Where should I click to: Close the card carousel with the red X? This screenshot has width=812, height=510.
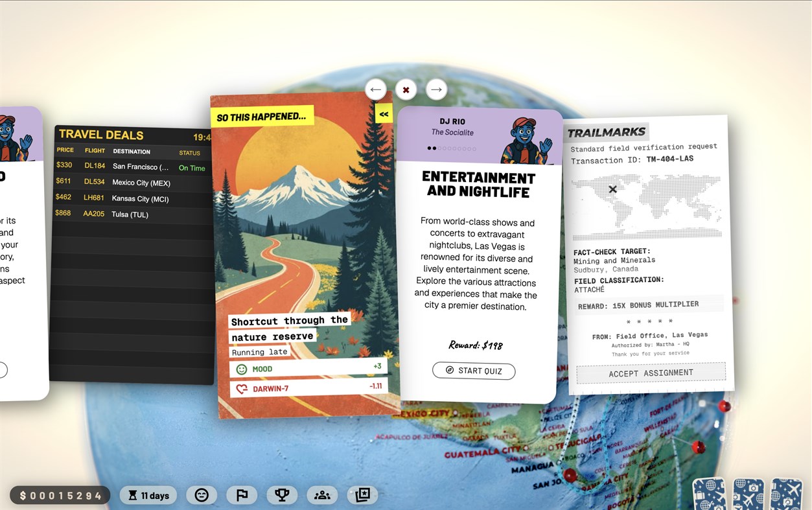tap(406, 89)
